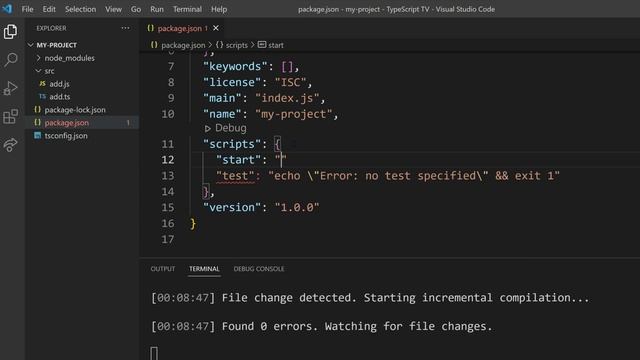Open add.js in the Explorer

point(59,84)
